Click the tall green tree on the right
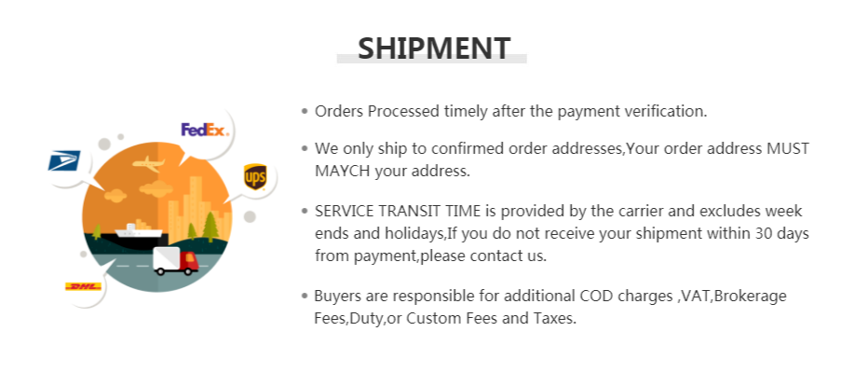This screenshot has height=373, width=868. coord(210,225)
